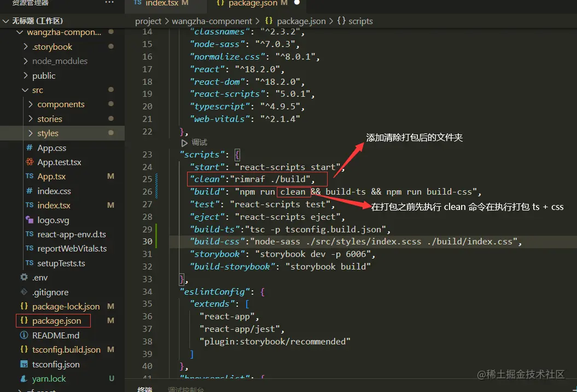The width and height of the screenshot is (577, 392).
Task: Click unsaved dot on package.json tab
Action: pos(297,3)
